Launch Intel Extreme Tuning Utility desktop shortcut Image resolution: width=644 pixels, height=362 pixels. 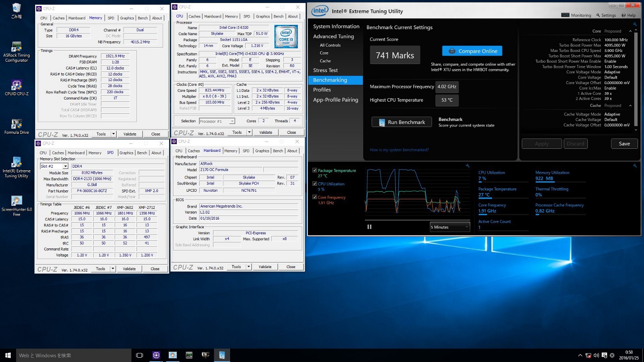[x=16, y=167]
